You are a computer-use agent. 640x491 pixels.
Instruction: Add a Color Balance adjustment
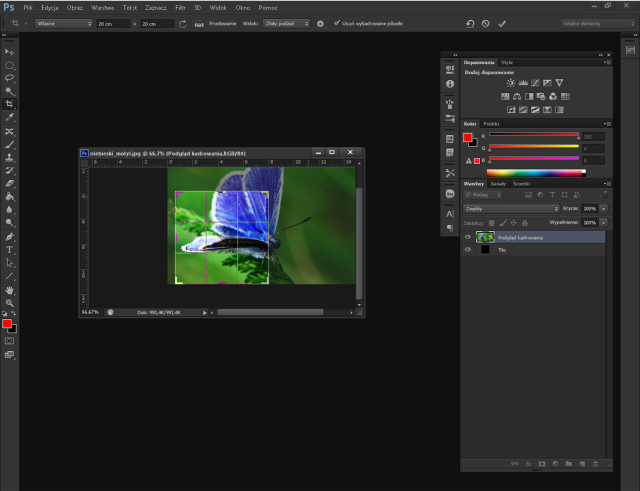[x=517, y=96]
